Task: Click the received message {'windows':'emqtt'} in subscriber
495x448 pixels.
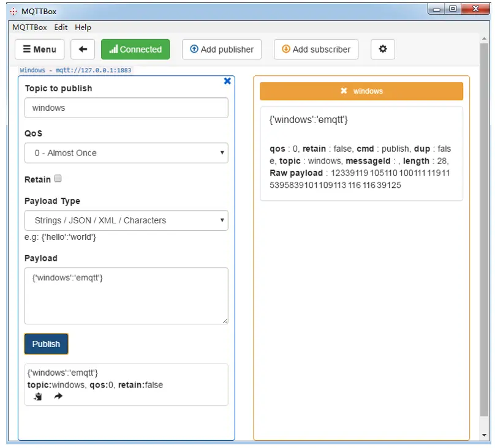Action: (308, 120)
